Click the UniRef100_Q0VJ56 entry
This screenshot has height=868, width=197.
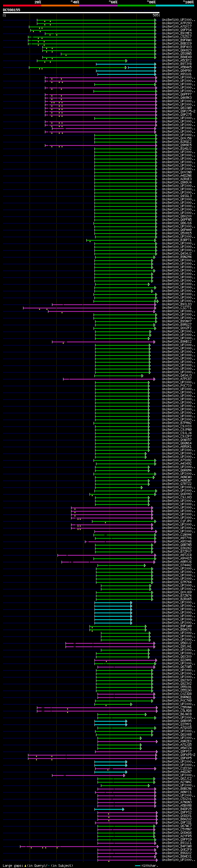pyautogui.click(x=177, y=139)
